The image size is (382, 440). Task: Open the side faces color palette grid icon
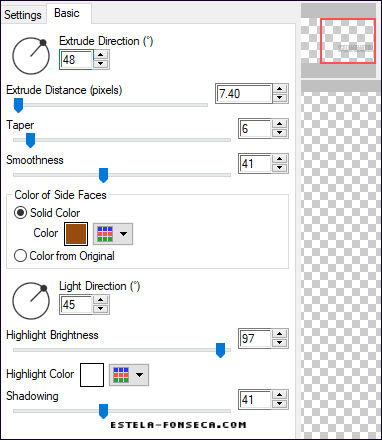[x=105, y=234]
